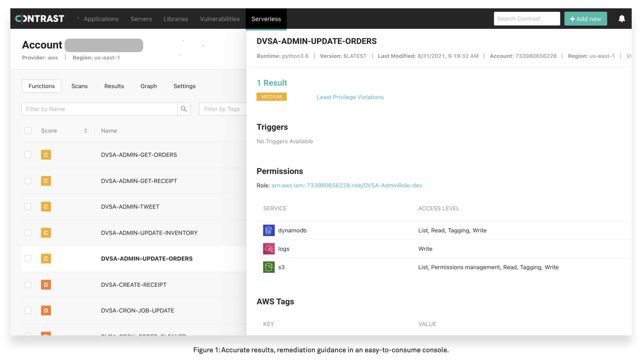Switch to the Scans tab
The height and width of the screenshot is (364, 641).
coord(79,86)
